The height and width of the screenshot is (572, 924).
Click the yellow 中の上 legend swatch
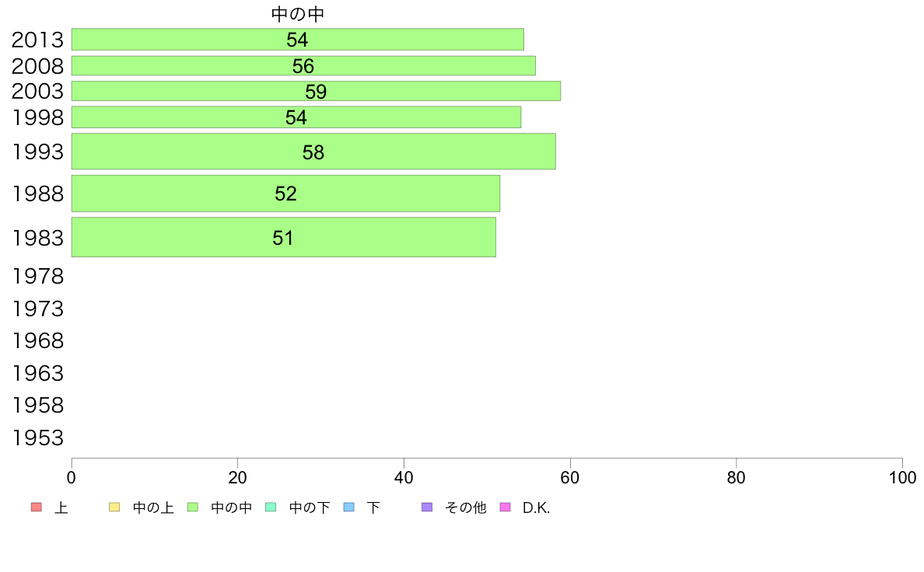tap(114, 507)
